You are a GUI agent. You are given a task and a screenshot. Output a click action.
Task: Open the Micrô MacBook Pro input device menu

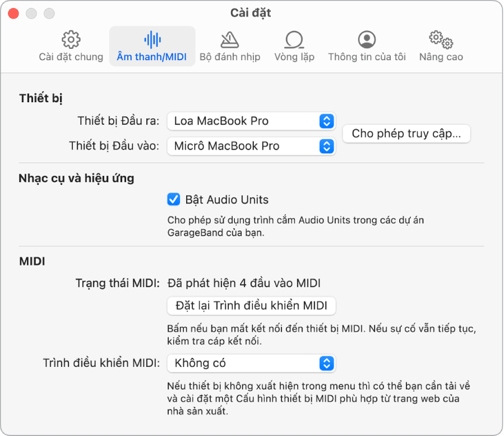click(251, 146)
